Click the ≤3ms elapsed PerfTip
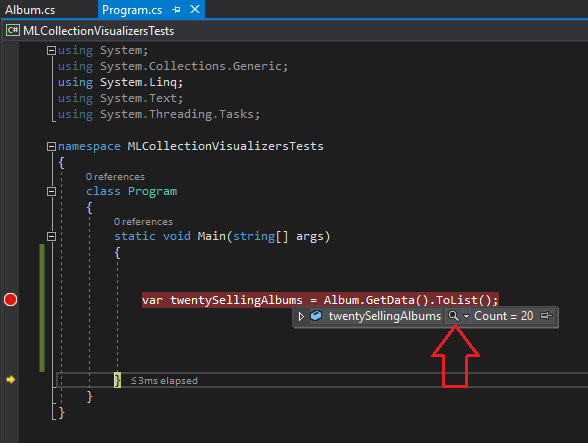This screenshot has height=443, width=588. [x=164, y=381]
